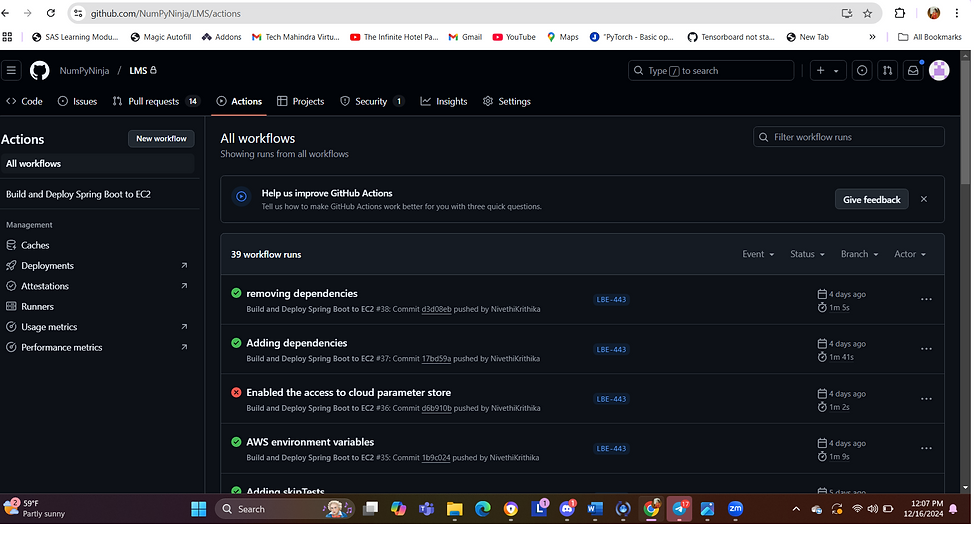
Task: Open the Security tab
Action: [372, 101]
